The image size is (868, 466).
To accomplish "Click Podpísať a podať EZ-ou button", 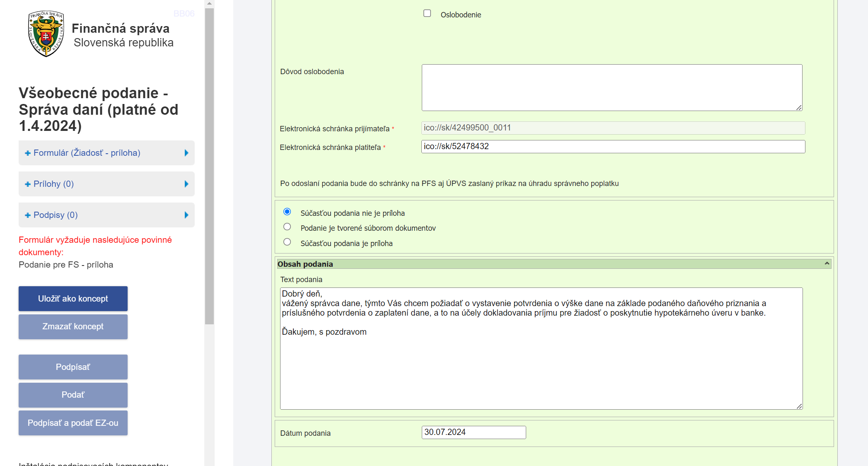I will pos(73,423).
